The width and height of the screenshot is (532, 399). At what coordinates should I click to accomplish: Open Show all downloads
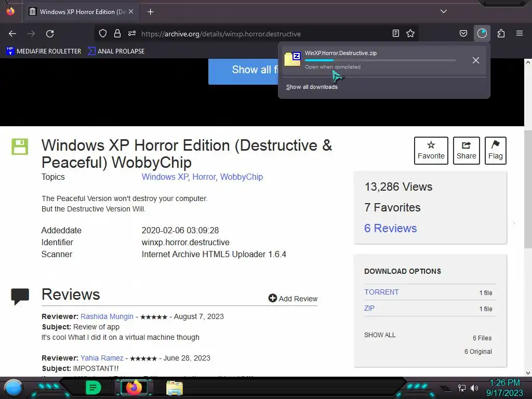click(x=312, y=87)
